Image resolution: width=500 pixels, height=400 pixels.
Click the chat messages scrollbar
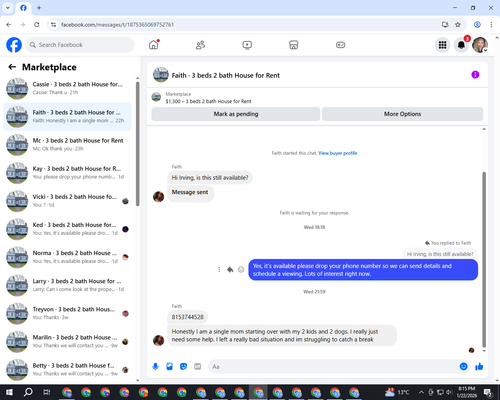click(x=484, y=260)
